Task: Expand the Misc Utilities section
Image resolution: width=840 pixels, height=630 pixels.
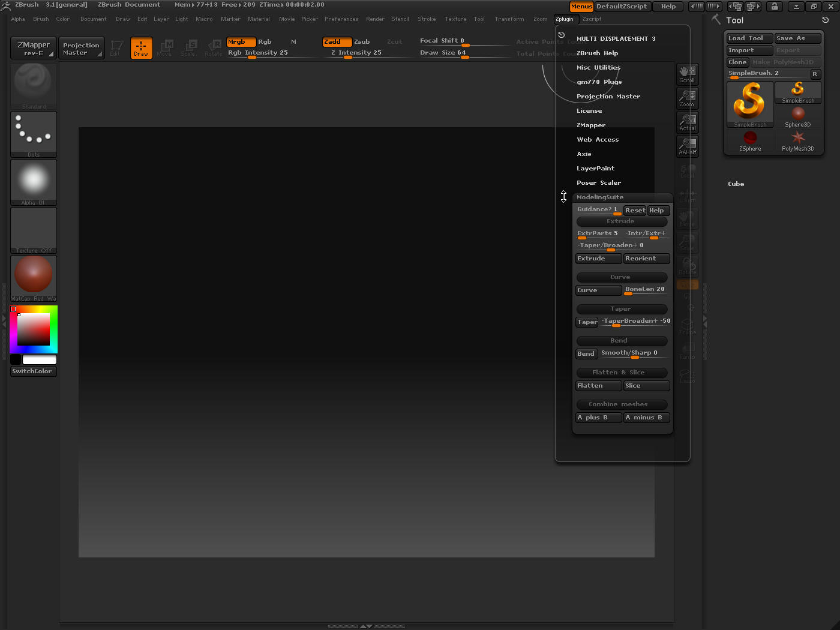Action: coord(598,68)
